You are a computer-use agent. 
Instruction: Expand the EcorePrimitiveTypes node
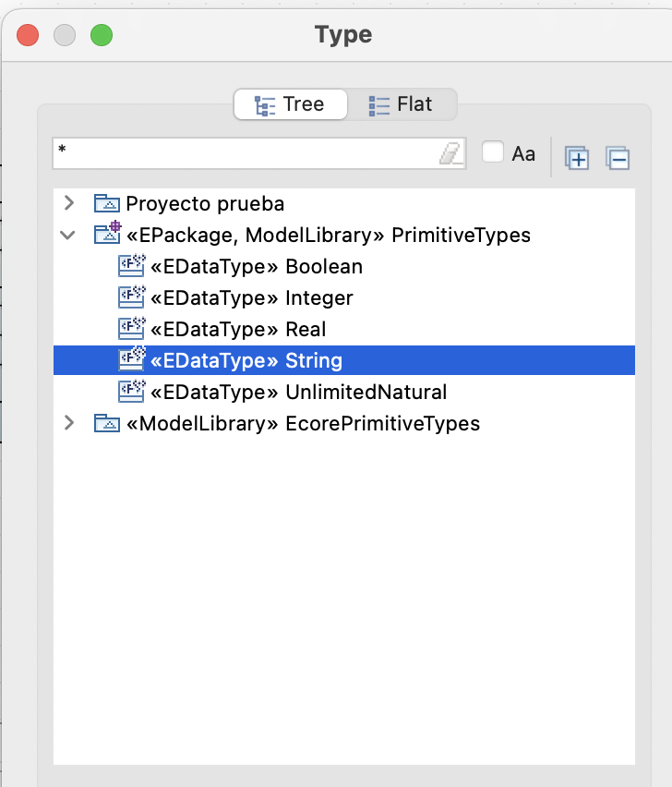68,423
